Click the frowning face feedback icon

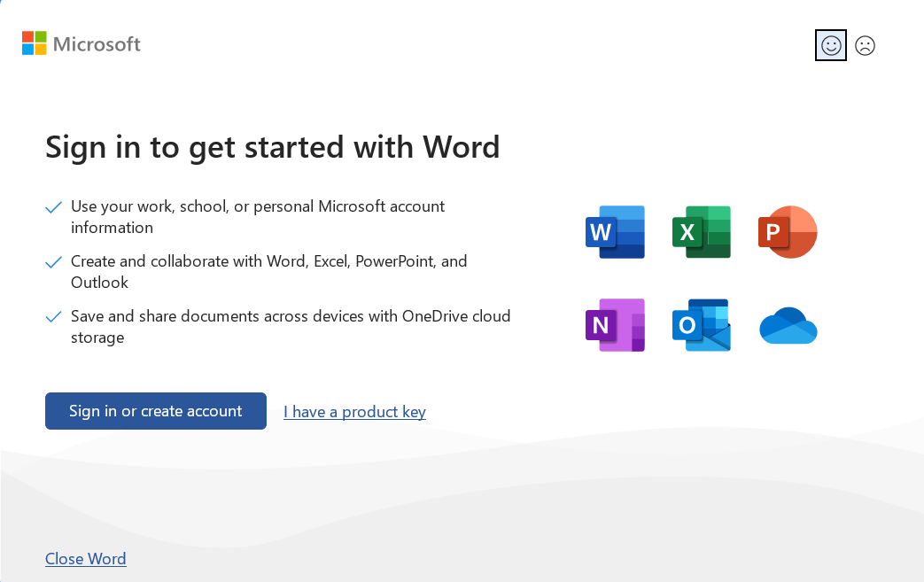865,45
